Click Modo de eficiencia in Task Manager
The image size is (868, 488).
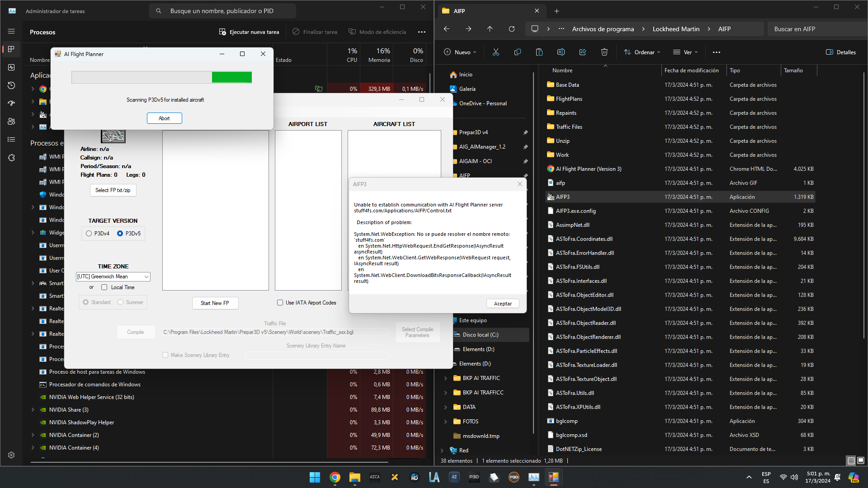click(x=377, y=32)
